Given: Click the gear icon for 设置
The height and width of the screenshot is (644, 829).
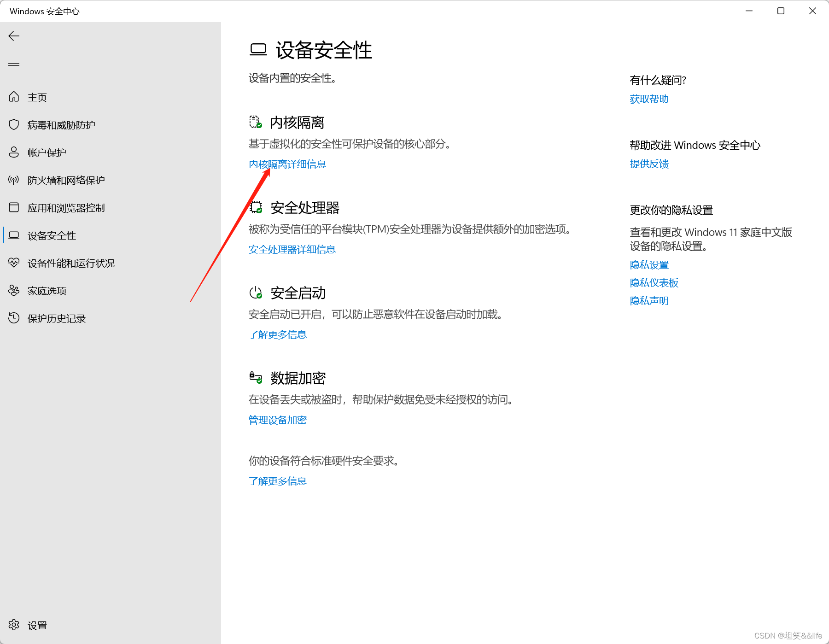Looking at the screenshot, I should coord(14,625).
